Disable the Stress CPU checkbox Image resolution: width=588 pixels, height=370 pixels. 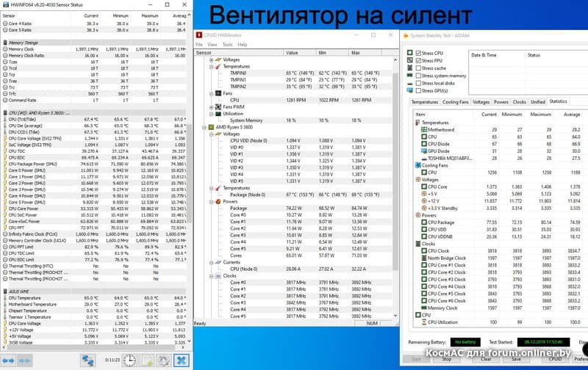[x=418, y=53]
